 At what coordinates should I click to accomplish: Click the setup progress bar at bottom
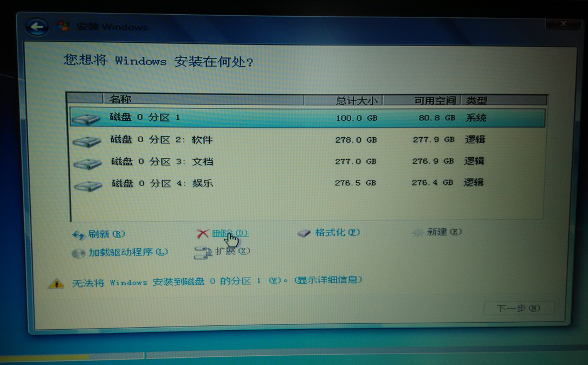point(71,356)
